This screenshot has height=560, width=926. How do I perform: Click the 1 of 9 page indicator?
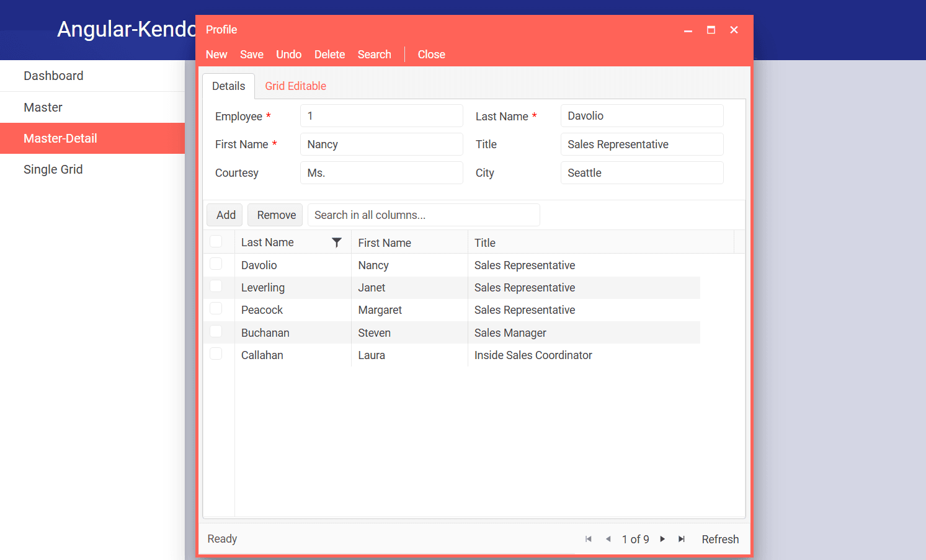coord(635,540)
